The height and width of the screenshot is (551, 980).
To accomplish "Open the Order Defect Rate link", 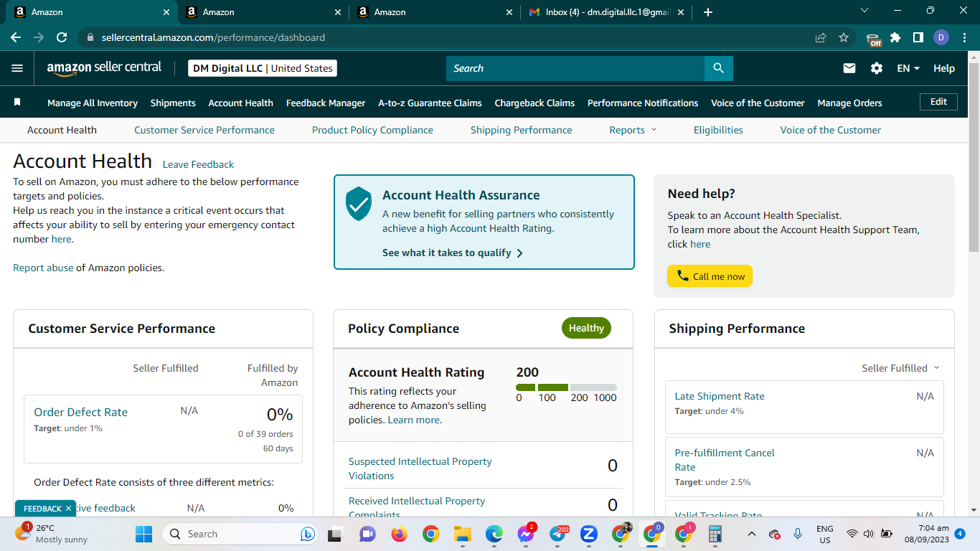I will tap(80, 412).
